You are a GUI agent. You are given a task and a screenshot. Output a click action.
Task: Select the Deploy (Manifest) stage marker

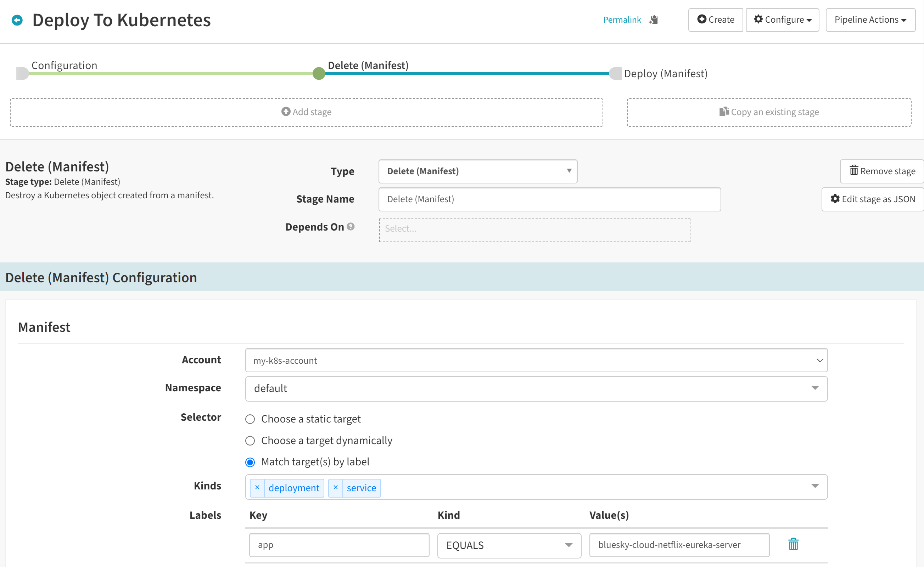[616, 74]
